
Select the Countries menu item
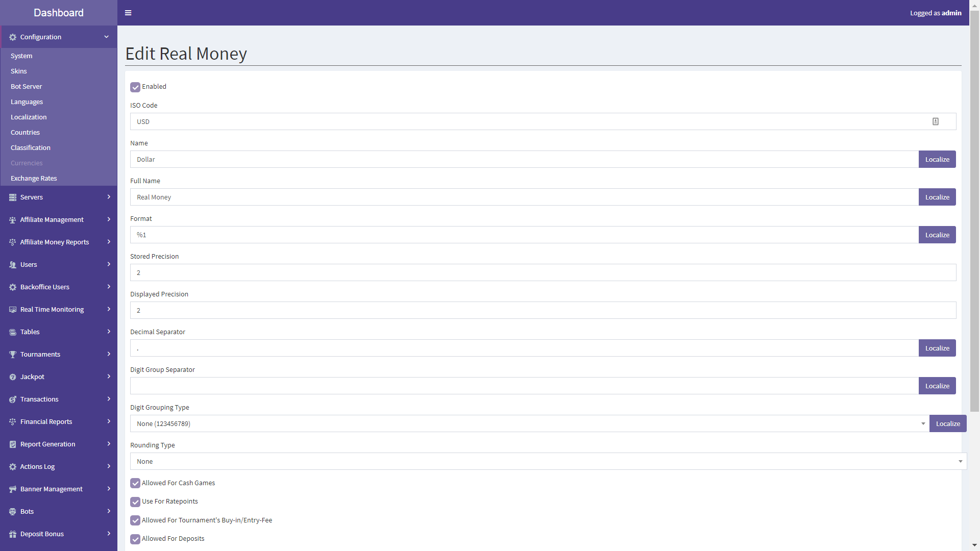coord(25,132)
